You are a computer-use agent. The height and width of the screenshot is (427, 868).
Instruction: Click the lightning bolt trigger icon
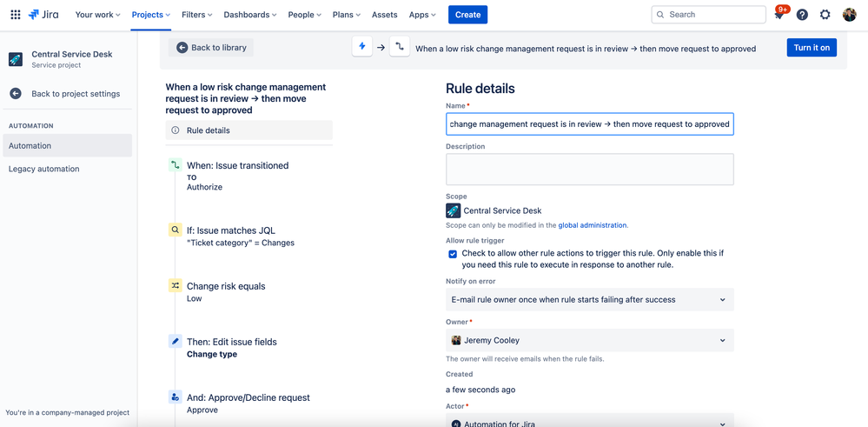tap(362, 48)
